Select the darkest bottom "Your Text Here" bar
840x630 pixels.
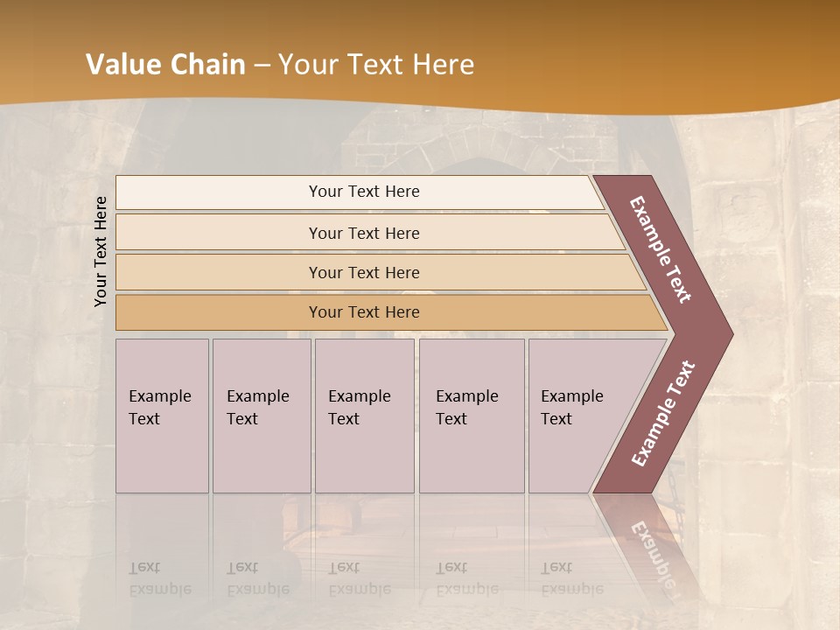363,312
